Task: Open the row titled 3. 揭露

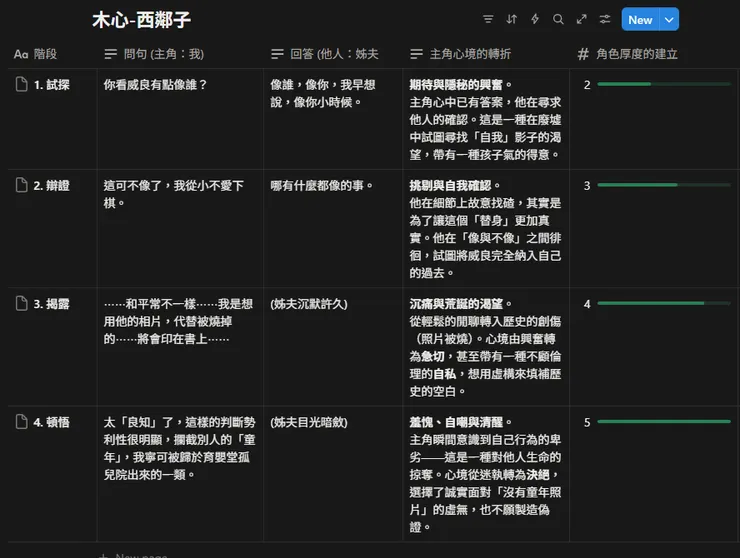Action: [51, 304]
